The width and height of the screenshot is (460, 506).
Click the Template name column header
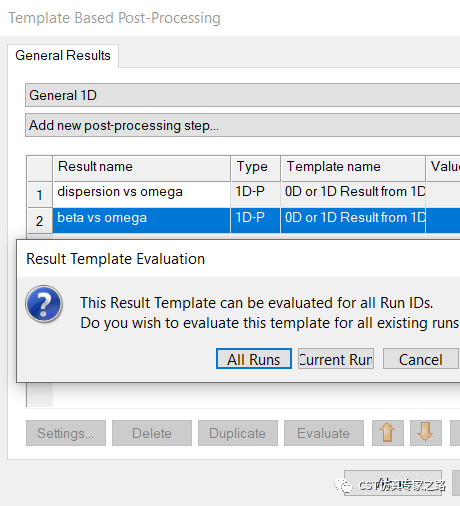click(x=353, y=168)
